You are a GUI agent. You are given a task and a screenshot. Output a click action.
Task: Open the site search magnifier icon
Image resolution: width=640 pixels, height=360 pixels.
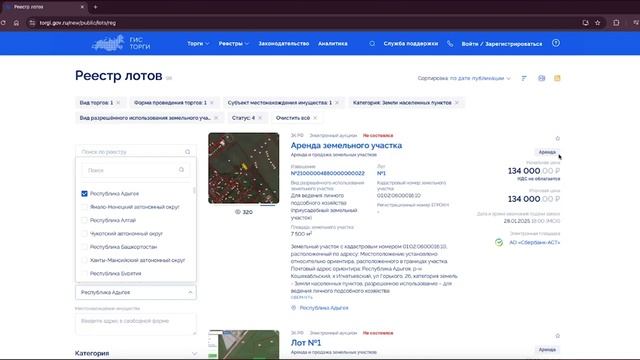(x=372, y=43)
